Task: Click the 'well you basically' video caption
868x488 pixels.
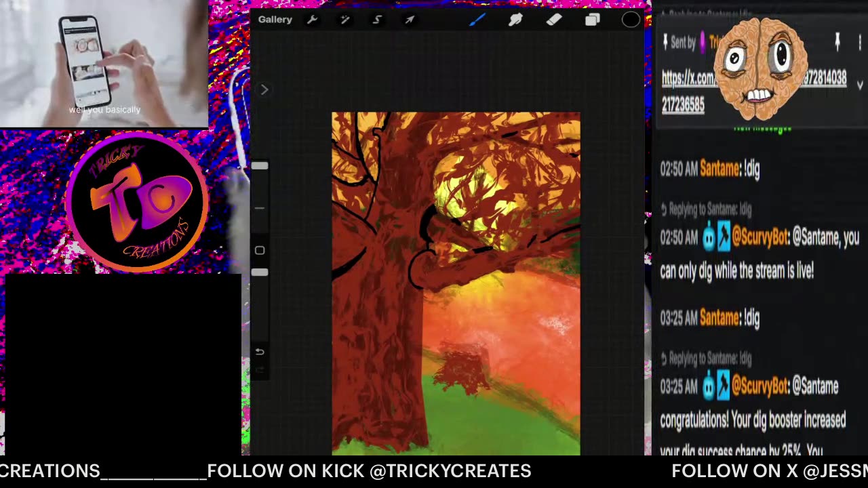Action: pos(104,110)
